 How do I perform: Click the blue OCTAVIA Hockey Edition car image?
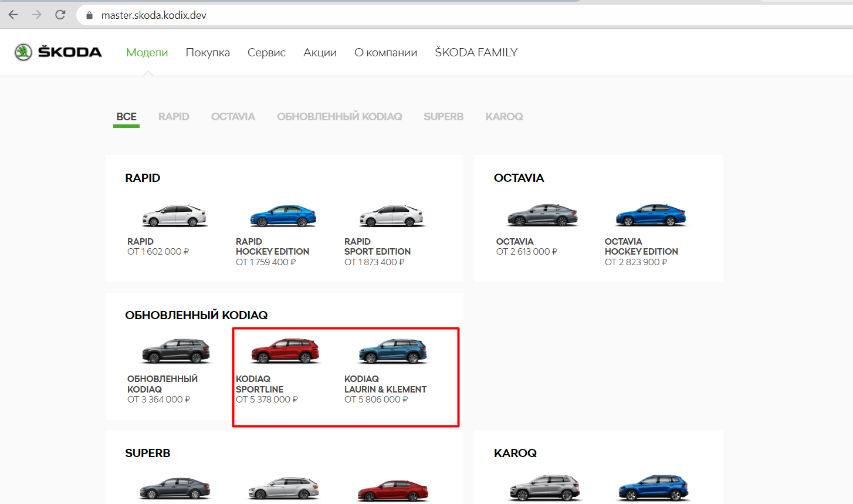tap(651, 215)
